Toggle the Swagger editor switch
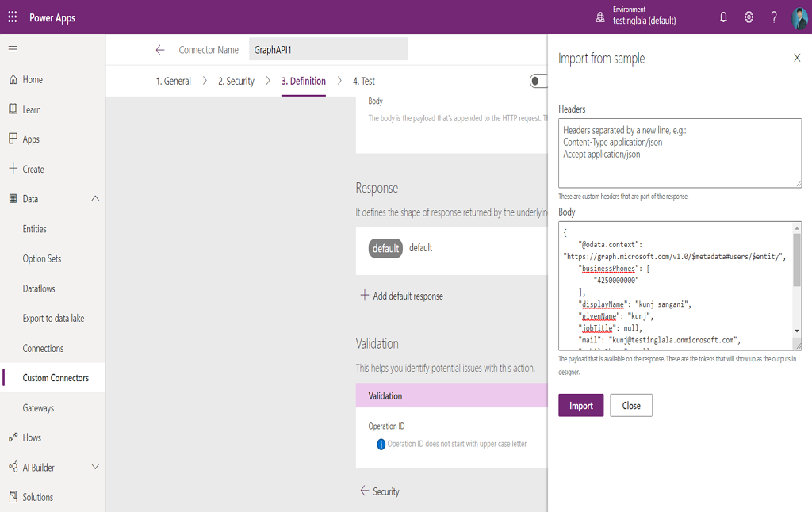This screenshot has height=512, width=812. coord(538,81)
